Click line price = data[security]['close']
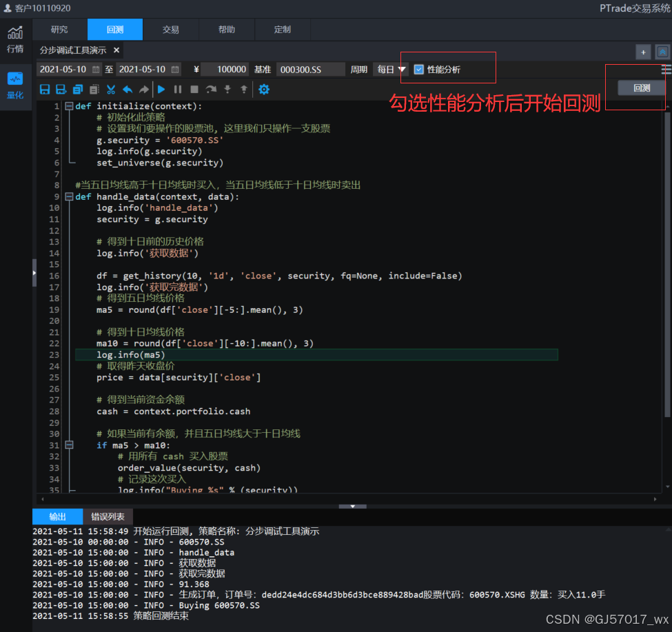This screenshot has height=632, width=672. [179, 378]
